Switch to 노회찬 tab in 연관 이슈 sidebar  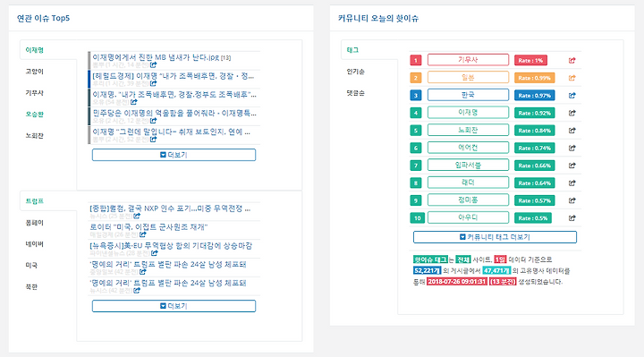pyautogui.click(x=35, y=136)
